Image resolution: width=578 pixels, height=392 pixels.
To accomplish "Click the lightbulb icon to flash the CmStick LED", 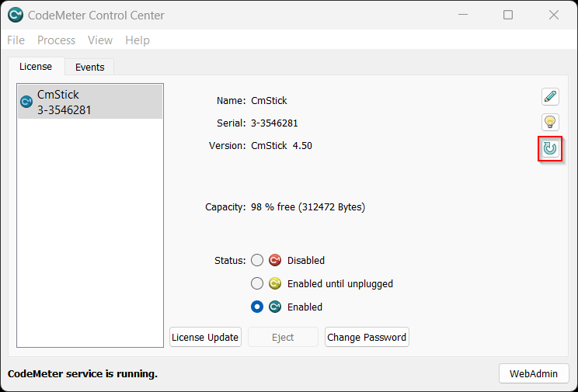I will pyautogui.click(x=550, y=122).
